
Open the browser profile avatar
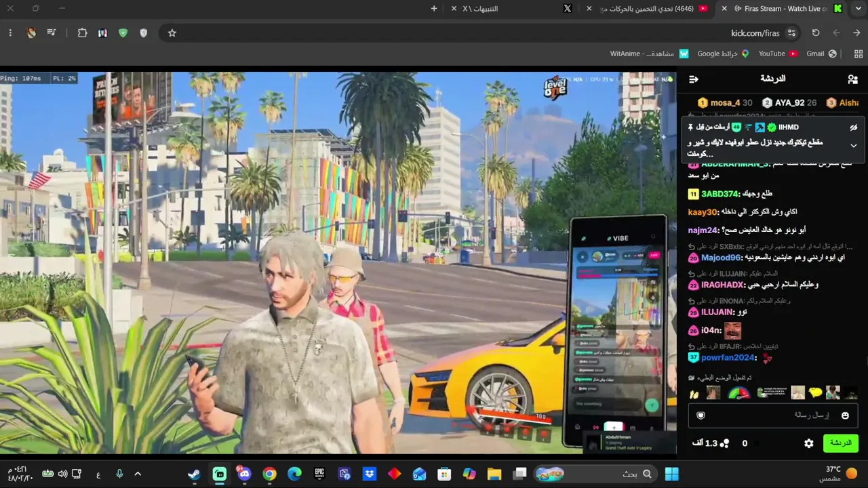(31, 33)
